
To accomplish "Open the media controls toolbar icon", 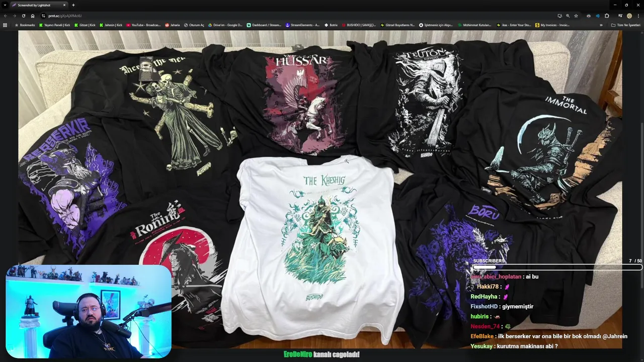I will tap(620, 16).
